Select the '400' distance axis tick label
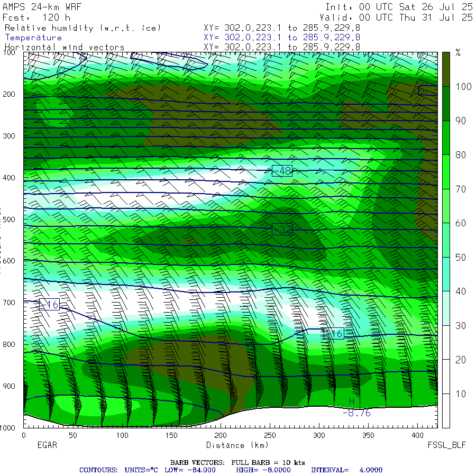The height and width of the screenshot is (476, 476). [x=417, y=436]
